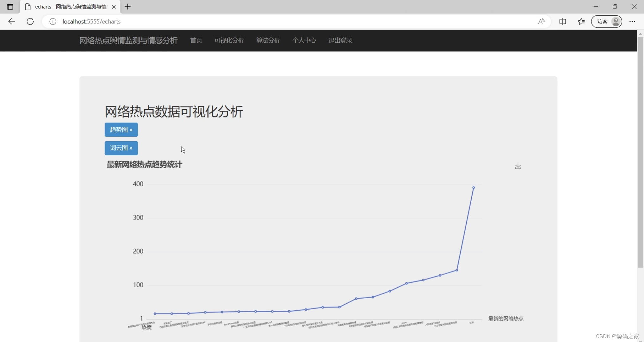Select 算法分析 in the navbar
The image size is (644, 342).
coord(268,41)
